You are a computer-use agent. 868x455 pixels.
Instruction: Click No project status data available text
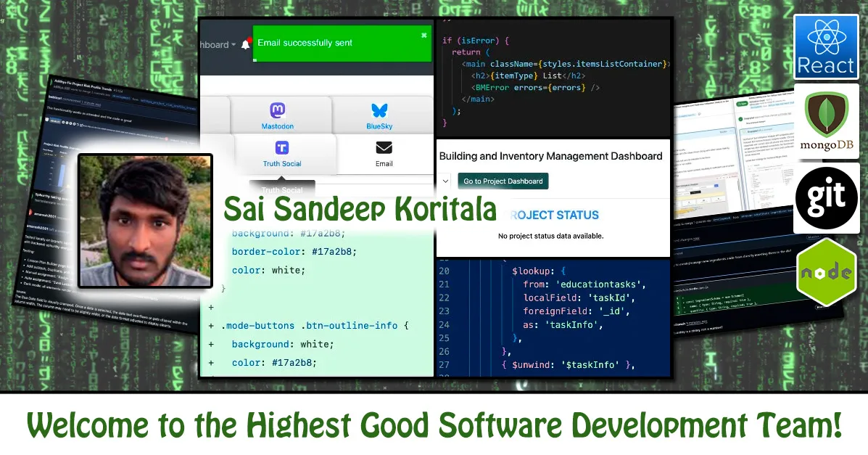[551, 236]
